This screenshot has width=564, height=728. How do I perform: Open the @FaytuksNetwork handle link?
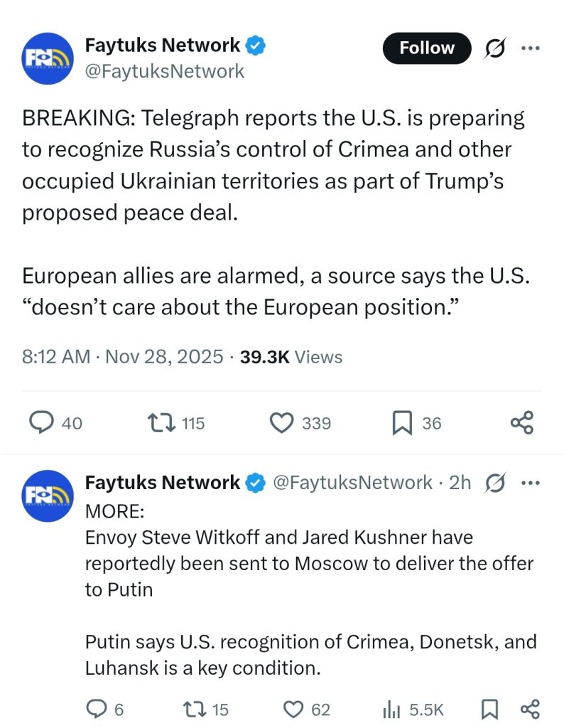coord(165,71)
